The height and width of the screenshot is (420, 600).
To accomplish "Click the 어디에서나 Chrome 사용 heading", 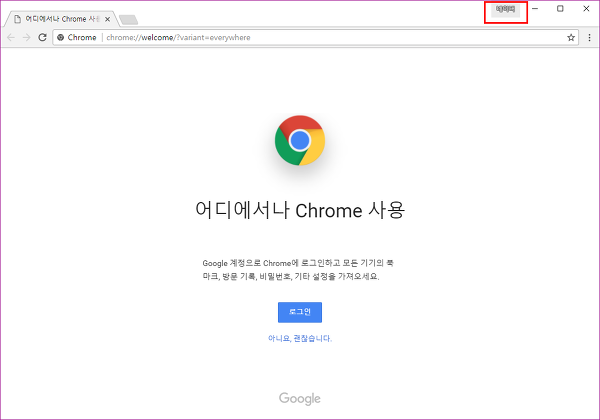I will (x=300, y=210).
